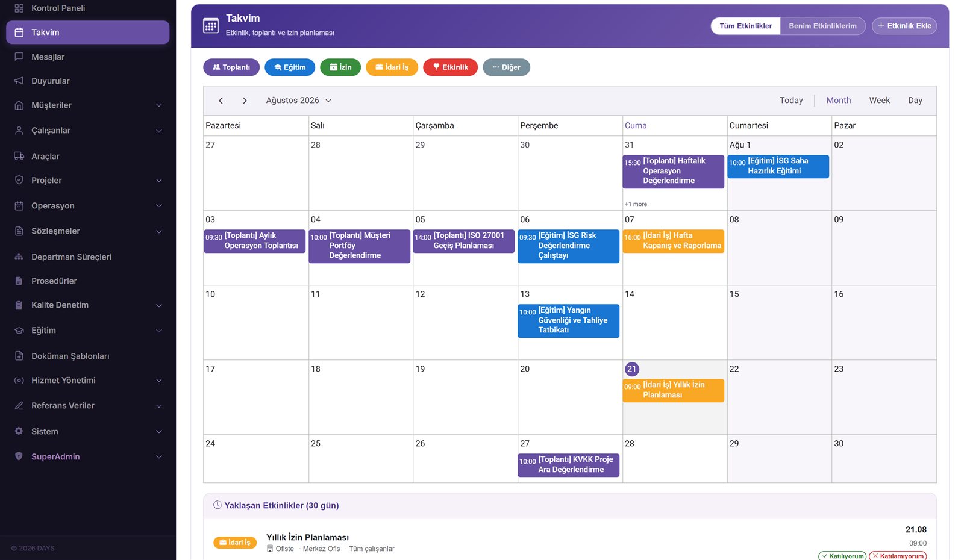Click the Etkinlik Ekle button
Screen dimensions: 964x560
[904, 26]
